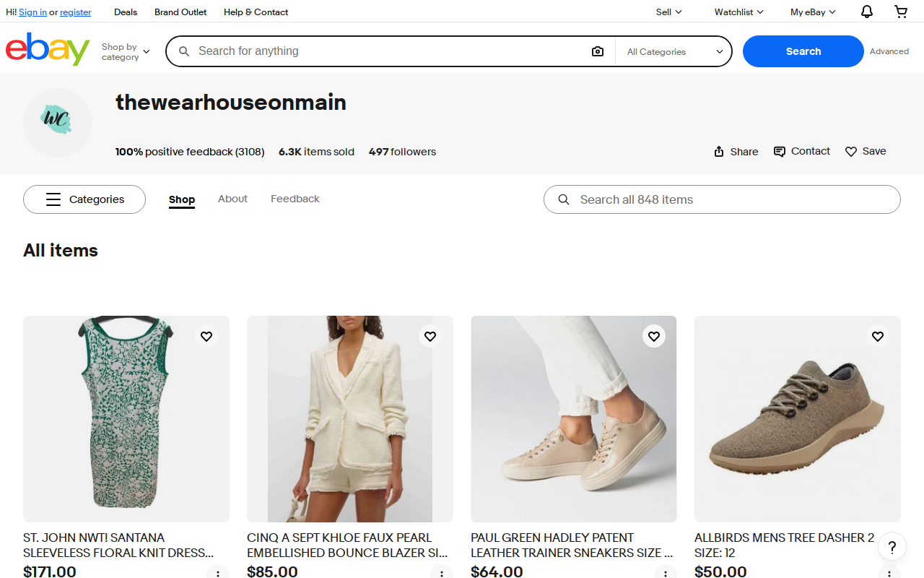This screenshot has width=924, height=578.
Task: Expand Shop by category dropdown
Action: 126,52
